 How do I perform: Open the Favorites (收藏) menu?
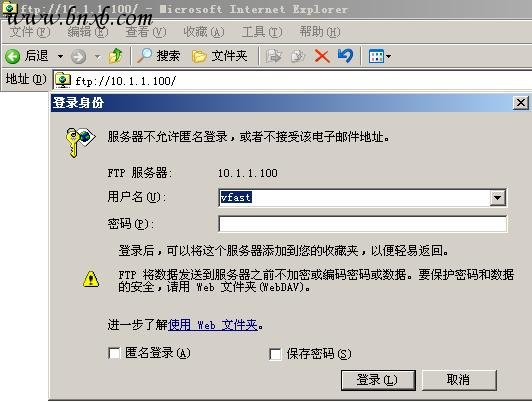point(204,32)
